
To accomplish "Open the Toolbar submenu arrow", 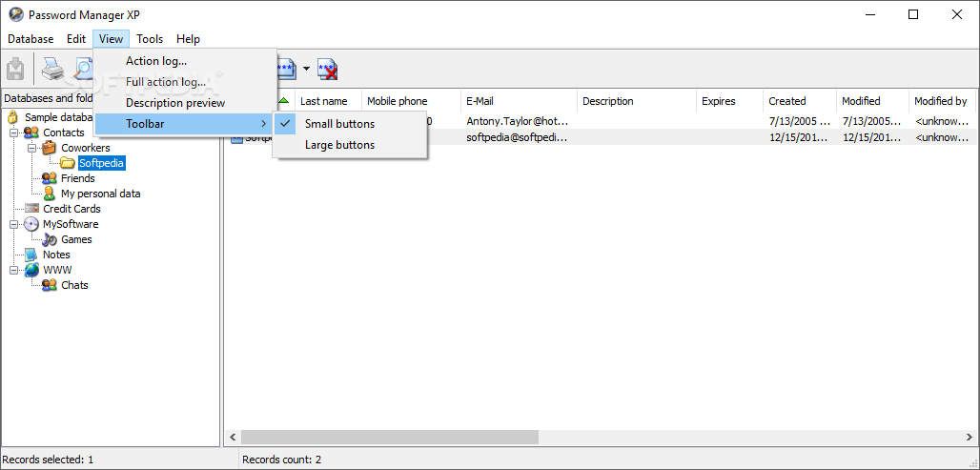I will [x=264, y=124].
